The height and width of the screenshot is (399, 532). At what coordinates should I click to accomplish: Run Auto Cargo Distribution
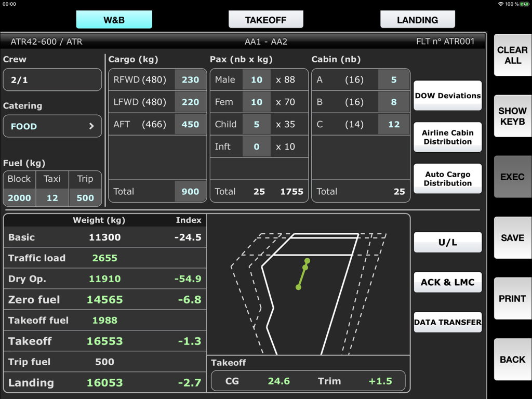[447, 178]
